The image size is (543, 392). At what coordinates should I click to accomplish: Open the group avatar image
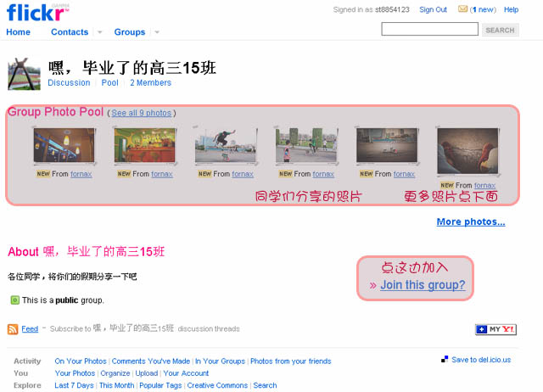coord(25,74)
